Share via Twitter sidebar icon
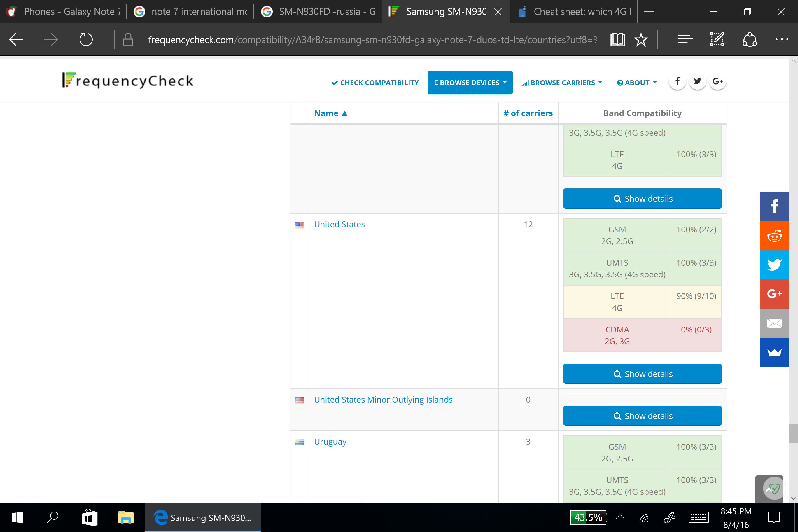The height and width of the screenshot is (532, 798). point(774,265)
